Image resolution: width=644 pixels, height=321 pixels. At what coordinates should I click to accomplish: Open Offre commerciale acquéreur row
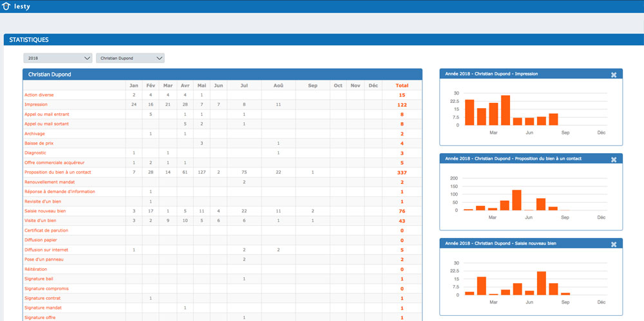(54, 163)
